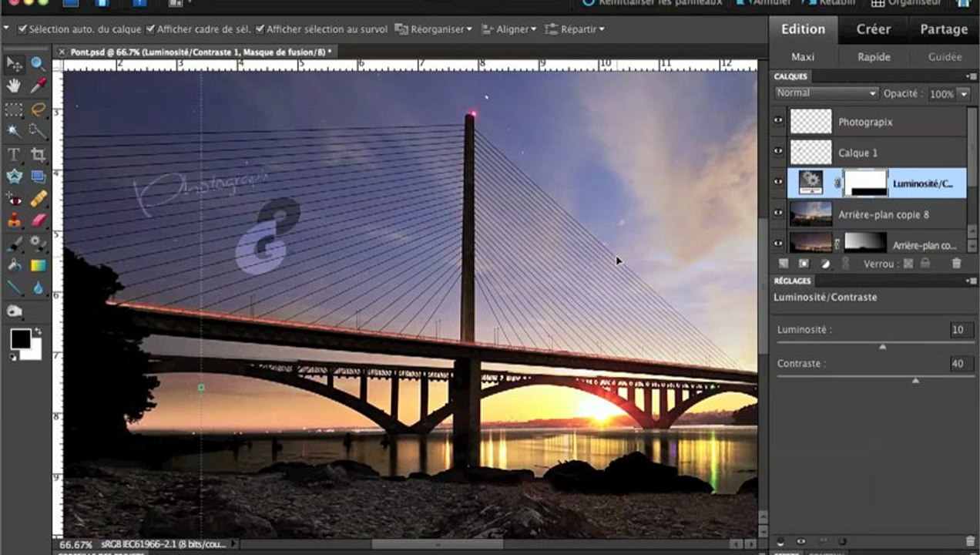Viewport: 980px width, 555px height.
Task: Select the Cookie Cutter star tool
Action: click(x=14, y=177)
